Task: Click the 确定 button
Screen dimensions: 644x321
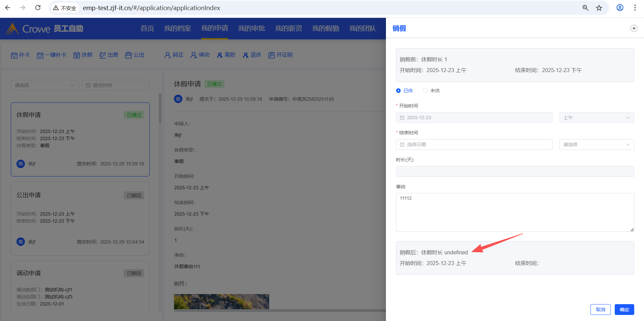Action: coord(624,310)
